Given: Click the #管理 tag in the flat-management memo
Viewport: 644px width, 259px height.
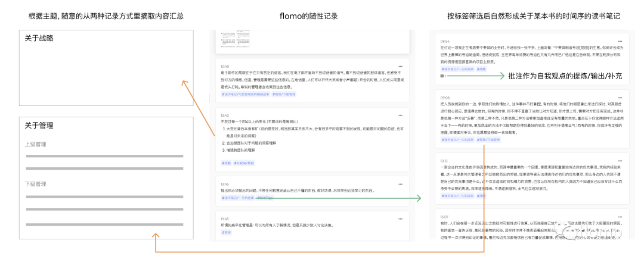Looking at the screenshot, I should coord(226,232).
